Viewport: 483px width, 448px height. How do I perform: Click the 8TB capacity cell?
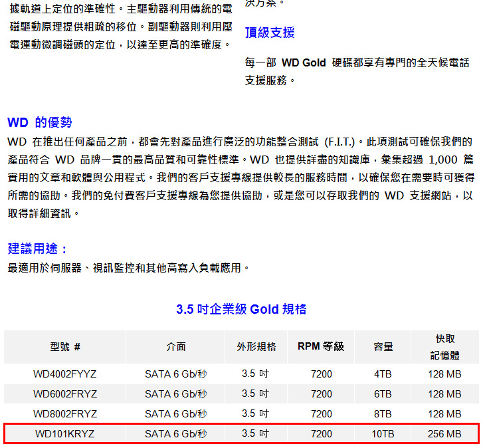click(383, 414)
